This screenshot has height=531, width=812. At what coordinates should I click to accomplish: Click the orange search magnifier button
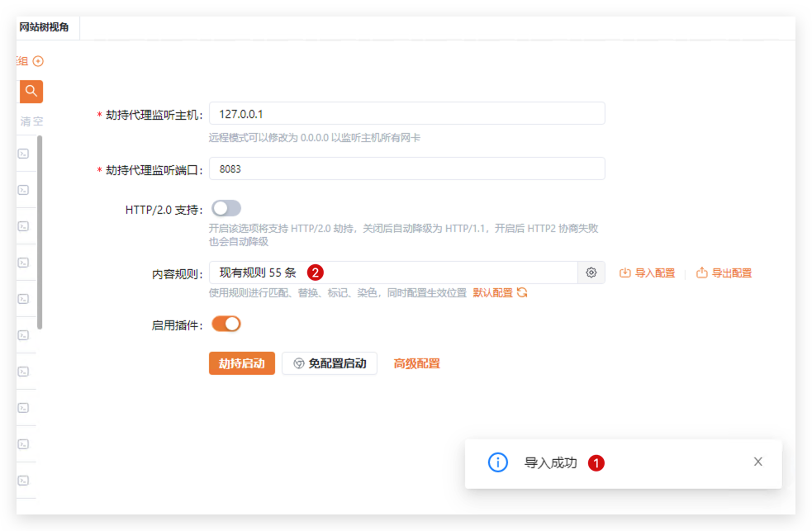click(31, 91)
